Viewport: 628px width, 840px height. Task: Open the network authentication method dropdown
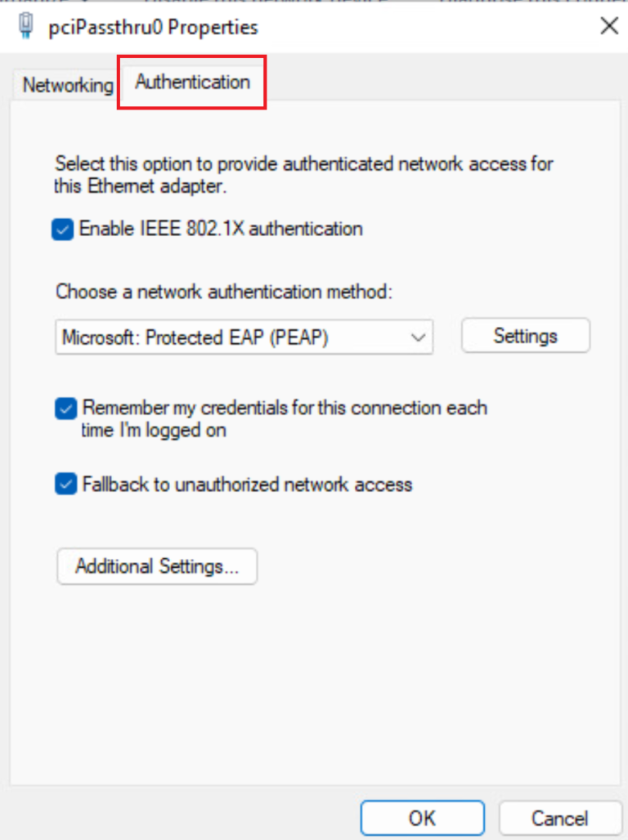click(418, 336)
